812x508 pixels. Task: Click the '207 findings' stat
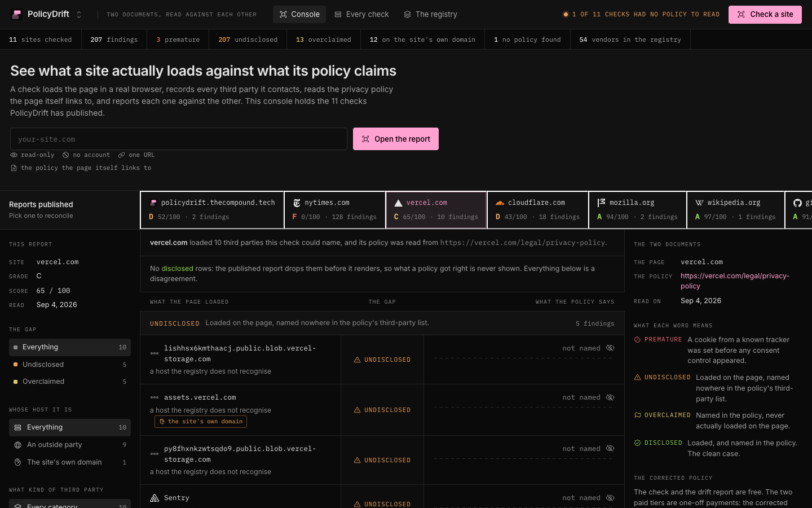(x=114, y=40)
